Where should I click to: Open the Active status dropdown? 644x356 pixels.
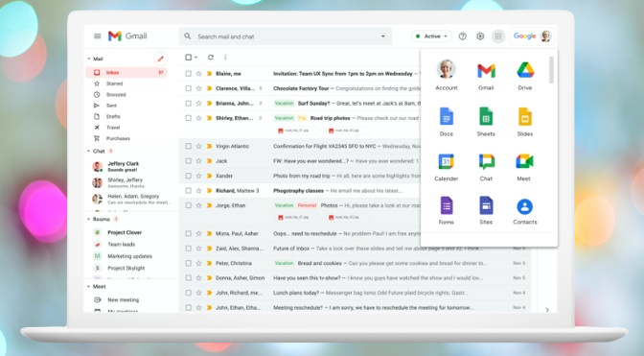click(x=431, y=36)
